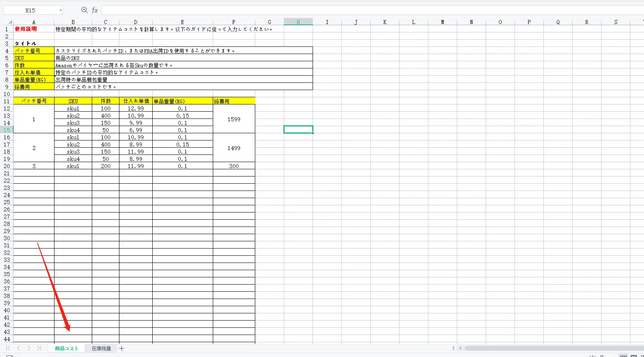Click the 件数 table header in row 11
Image resolution: width=644 pixels, height=357 pixels.
pos(106,101)
